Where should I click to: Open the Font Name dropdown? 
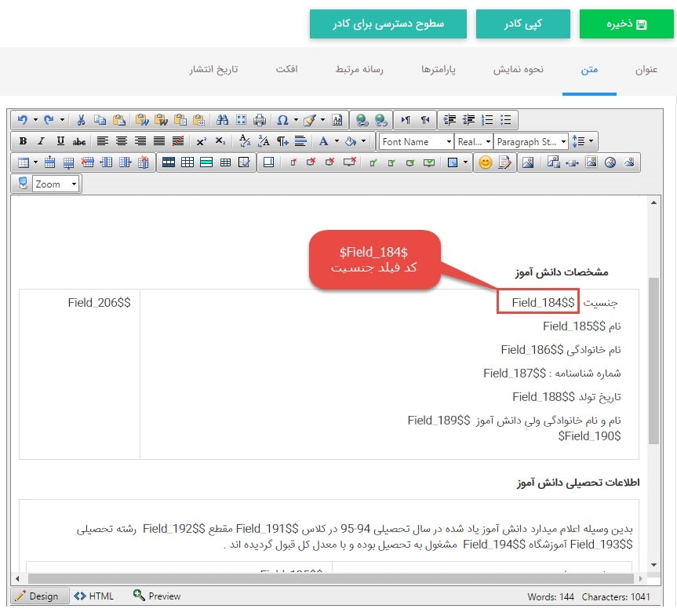[x=416, y=141]
